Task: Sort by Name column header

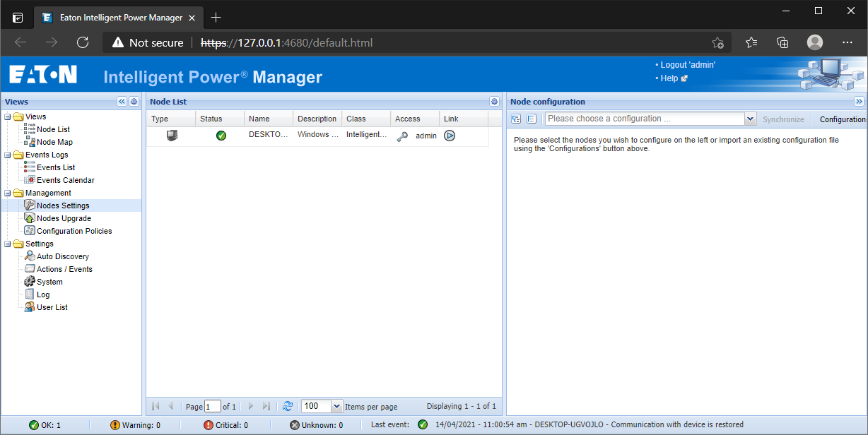Action: click(269, 119)
